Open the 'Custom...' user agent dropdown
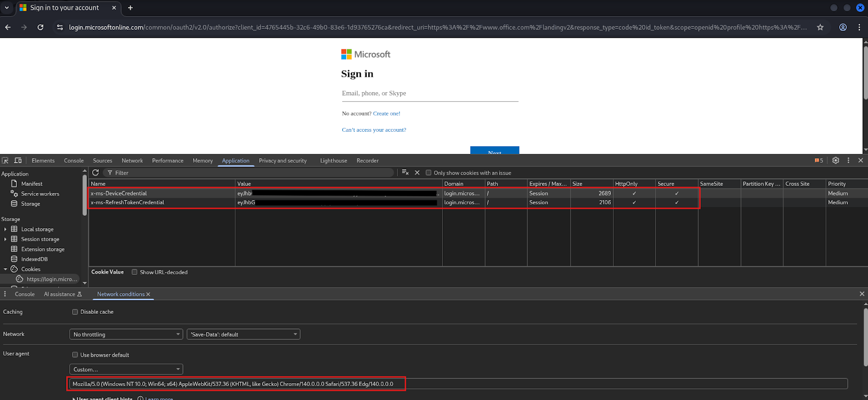868x400 pixels. click(x=126, y=369)
